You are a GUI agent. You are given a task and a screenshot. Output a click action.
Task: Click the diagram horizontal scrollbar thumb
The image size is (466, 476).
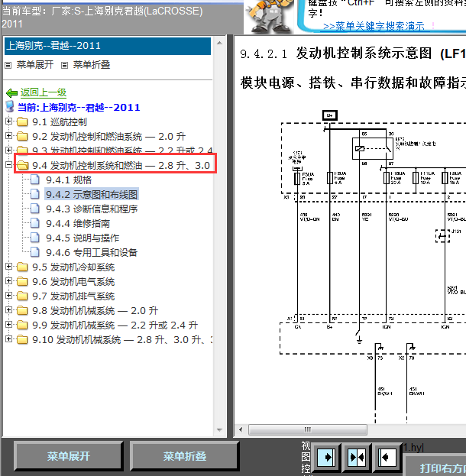(x=308, y=429)
